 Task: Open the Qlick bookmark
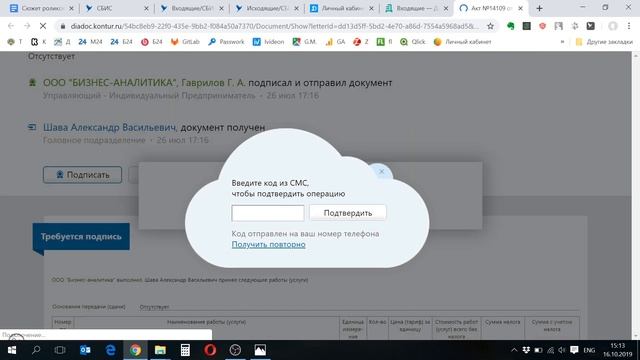click(413, 42)
